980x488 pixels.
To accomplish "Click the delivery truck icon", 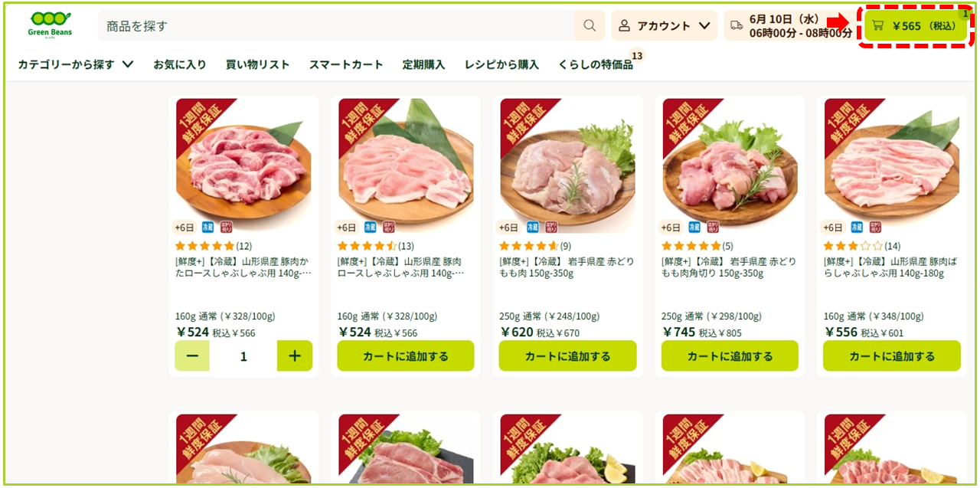I will pyautogui.click(x=737, y=25).
